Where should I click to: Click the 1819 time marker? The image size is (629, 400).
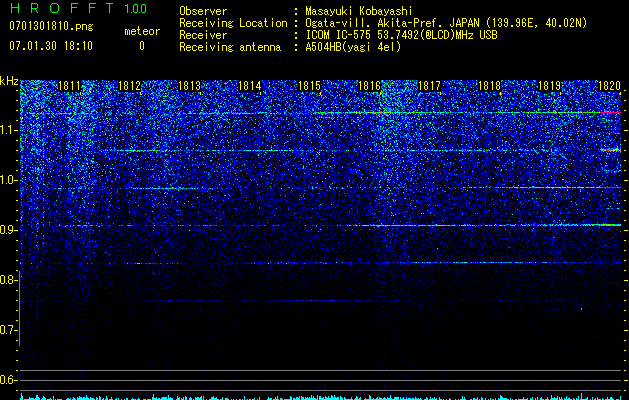click(550, 86)
